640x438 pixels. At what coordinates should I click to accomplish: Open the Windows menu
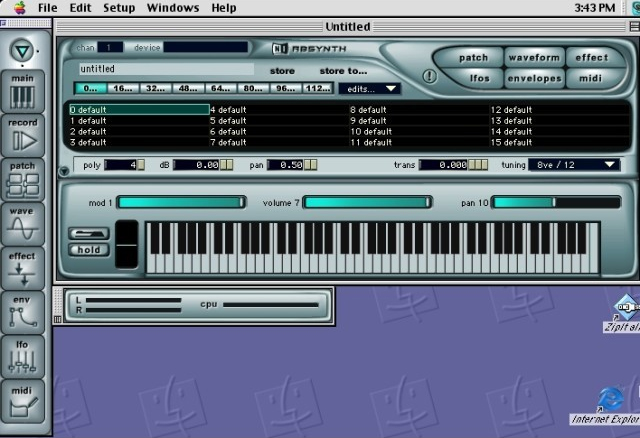coord(173,8)
